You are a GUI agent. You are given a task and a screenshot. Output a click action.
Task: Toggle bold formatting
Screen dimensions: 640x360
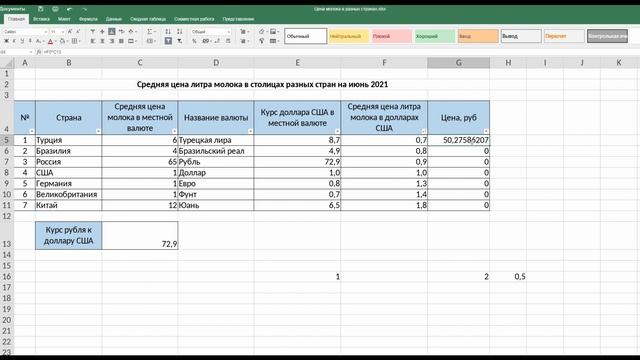pos(6,41)
